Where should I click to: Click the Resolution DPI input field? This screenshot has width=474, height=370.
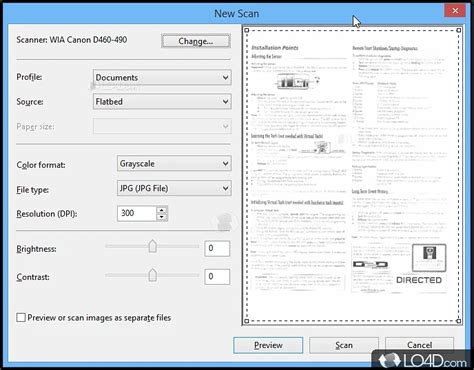[137, 213]
